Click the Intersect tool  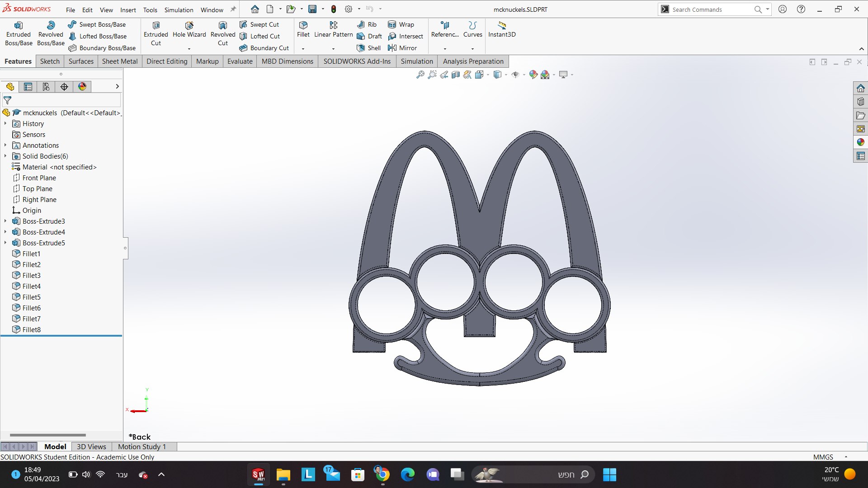click(x=406, y=36)
